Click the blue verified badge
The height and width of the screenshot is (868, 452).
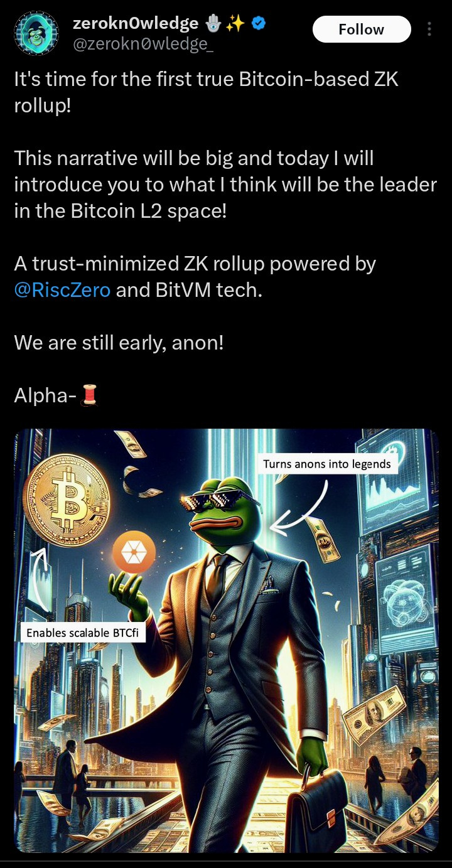[258, 24]
